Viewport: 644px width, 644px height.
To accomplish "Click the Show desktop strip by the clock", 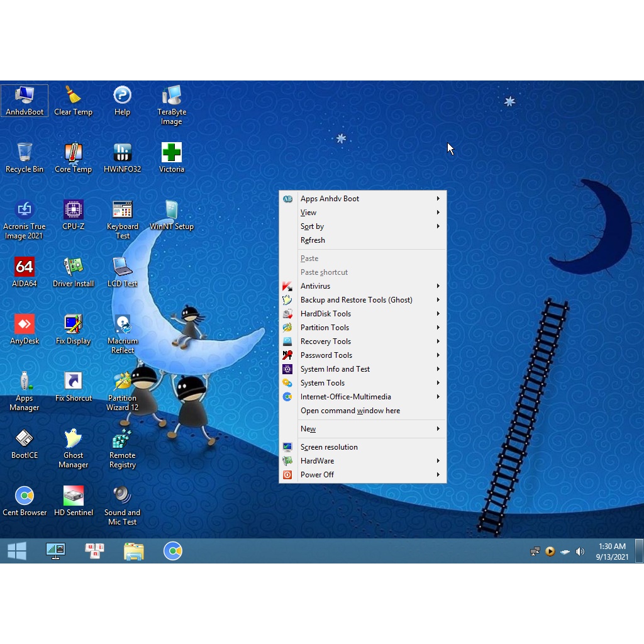I will click(639, 551).
